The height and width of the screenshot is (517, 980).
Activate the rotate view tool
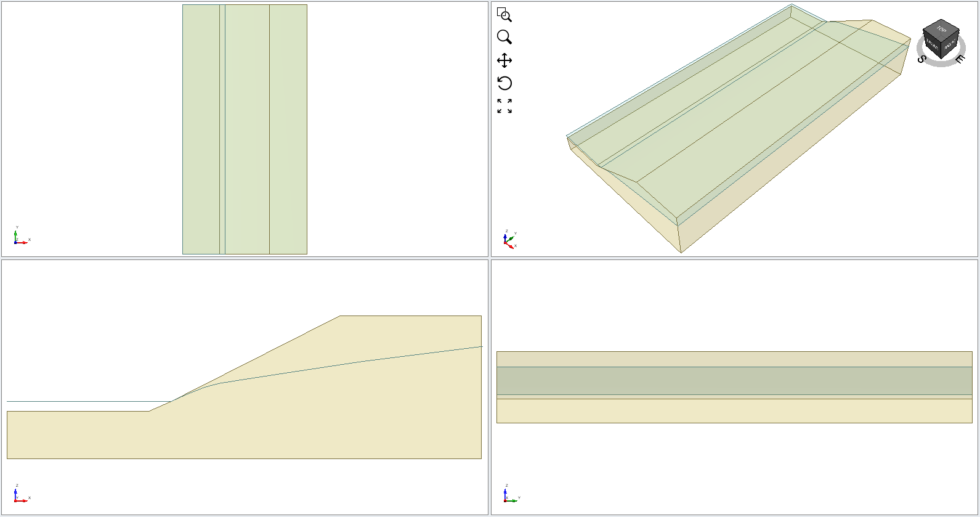(x=504, y=83)
